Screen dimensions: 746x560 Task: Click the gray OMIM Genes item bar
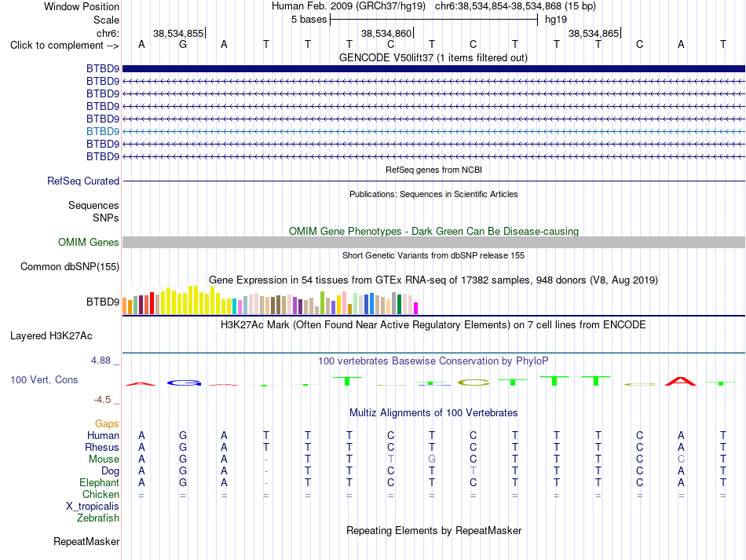(x=433, y=242)
